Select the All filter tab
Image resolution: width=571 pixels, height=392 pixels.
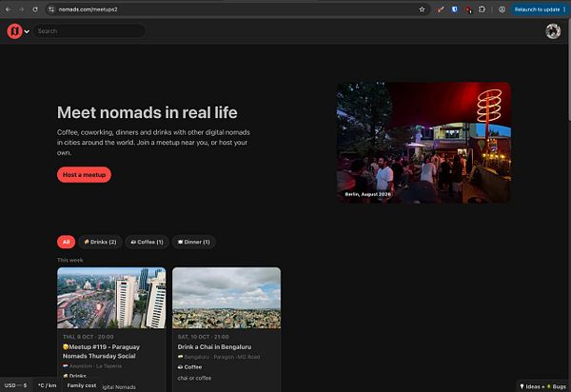point(66,242)
